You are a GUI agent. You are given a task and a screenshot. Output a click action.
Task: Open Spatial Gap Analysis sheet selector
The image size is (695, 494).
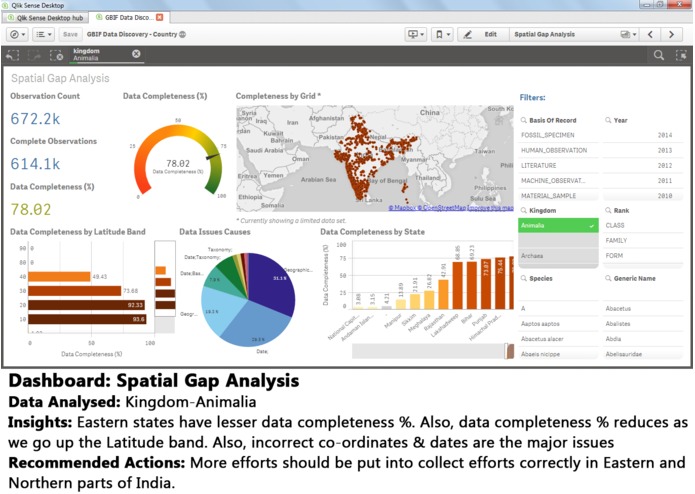tap(574, 34)
